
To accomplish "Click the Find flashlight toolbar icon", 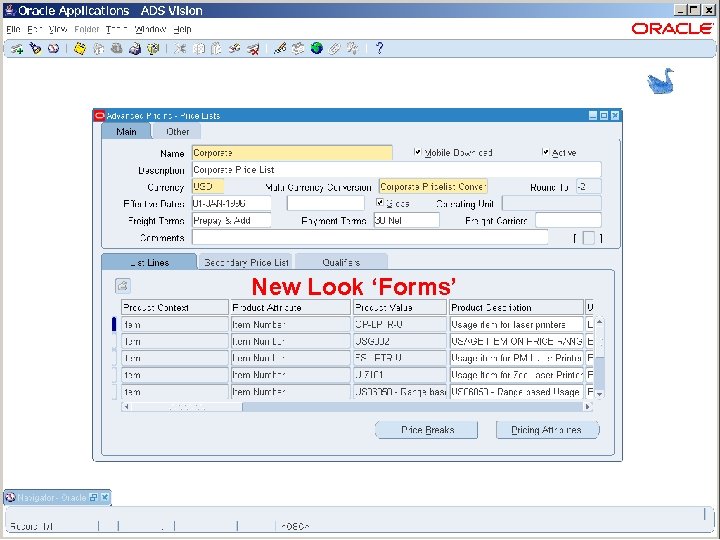I will pos(35,48).
